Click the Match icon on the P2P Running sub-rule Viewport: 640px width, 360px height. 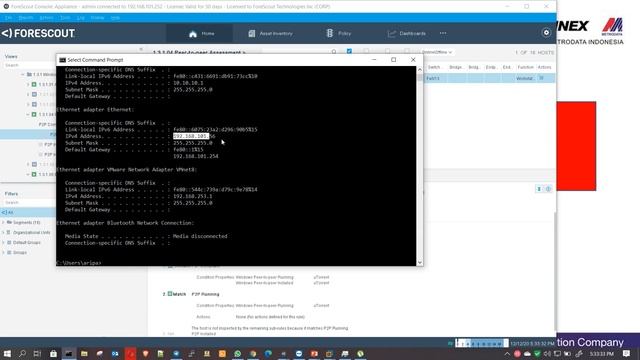pyautogui.click(x=170, y=294)
